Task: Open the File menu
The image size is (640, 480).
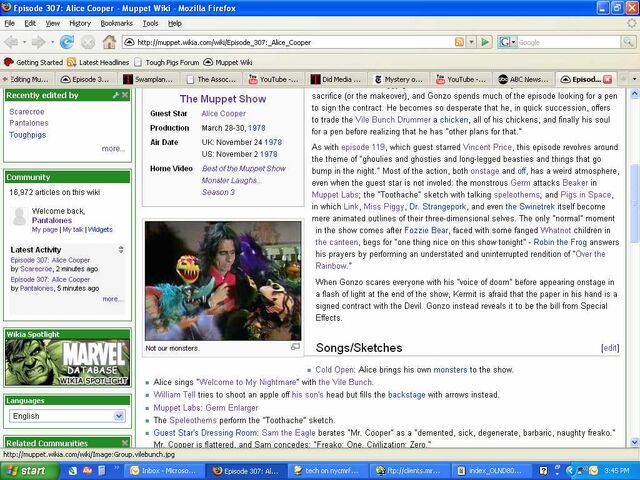Action: click(9, 23)
